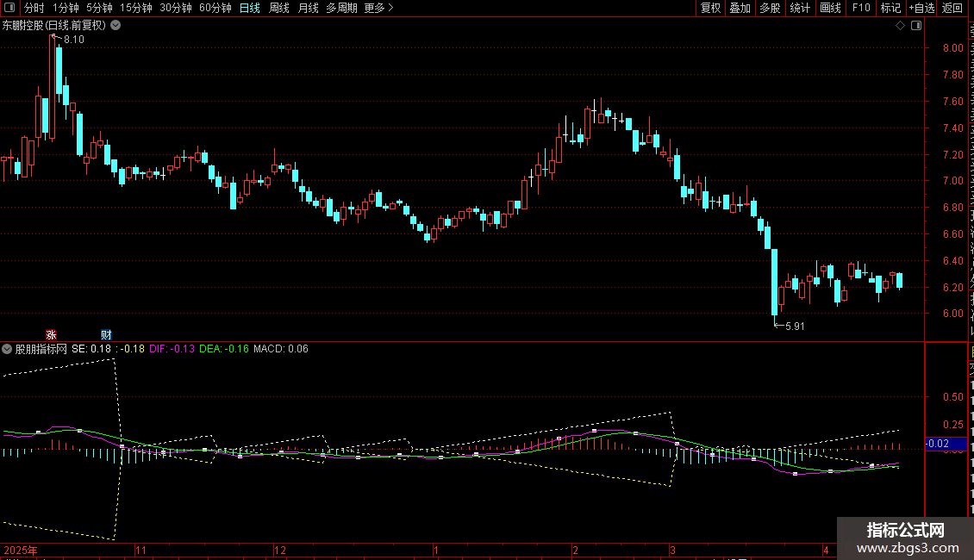Select the 60分钟 period tab
The width and height of the screenshot is (974, 560).
pyautogui.click(x=215, y=8)
